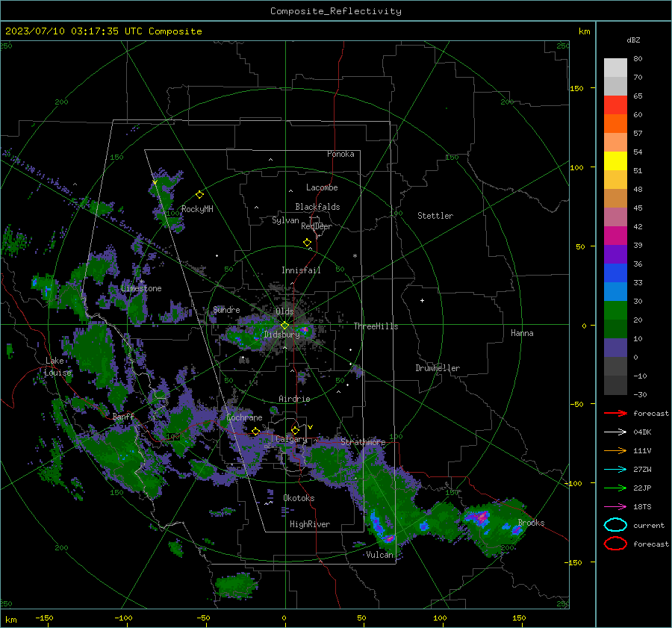Click the Cochrane city label
Screen dimensions: 672x628
(244, 417)
